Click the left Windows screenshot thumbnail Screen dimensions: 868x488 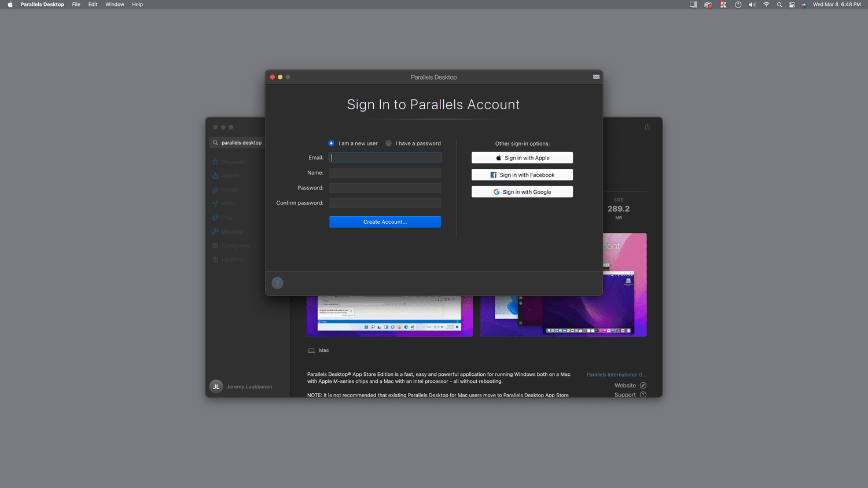point(389,316)
